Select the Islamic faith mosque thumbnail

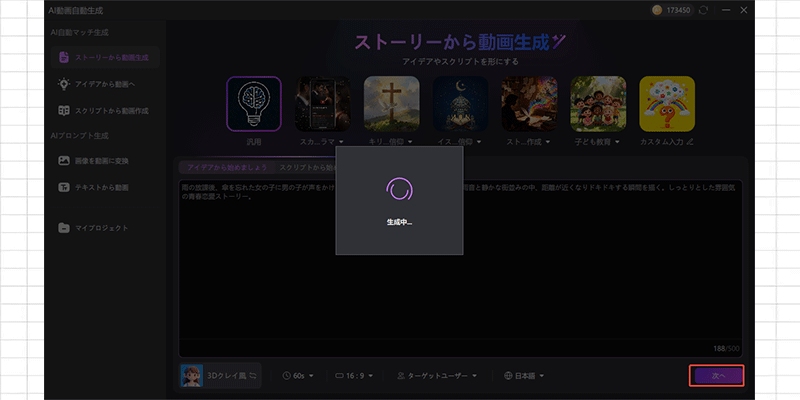click(x=460, y=104)
